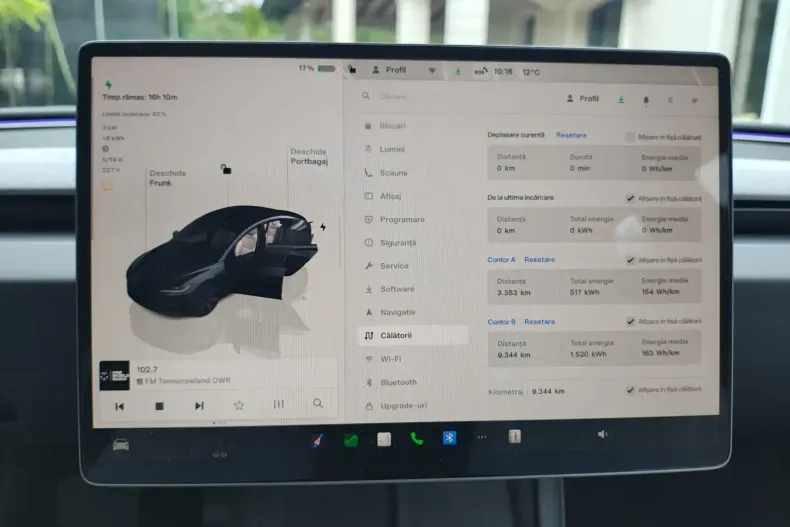Image resolution: width=790 pixels, height=527 pixels.
Task: Toggle trip-card checkbox for Contor A
Action: [x=630, y=260]
